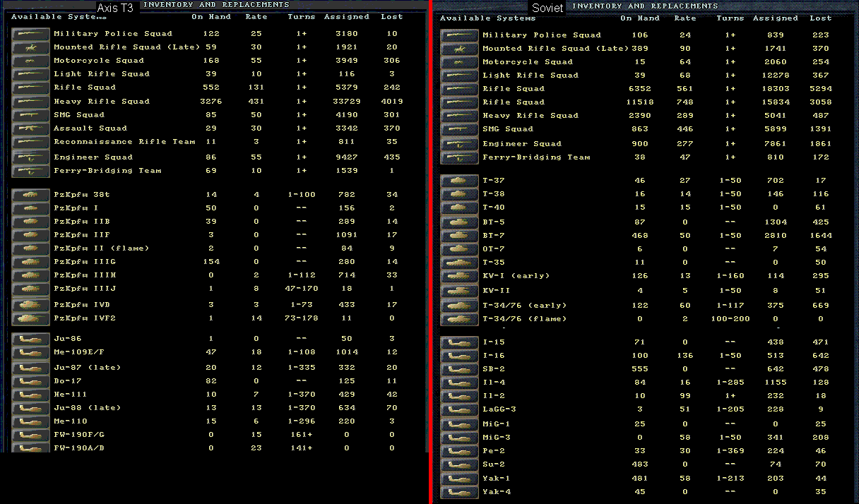The width and height of the screenshot is (859, 504).
Task: Click the Pe-2 bomber icon
Action: point(460,451)
